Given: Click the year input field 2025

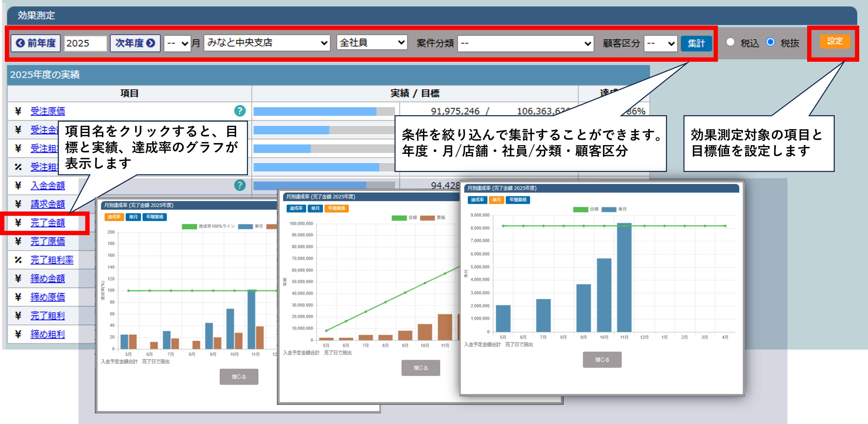Looking at the screenshot, I should point(85,43).
